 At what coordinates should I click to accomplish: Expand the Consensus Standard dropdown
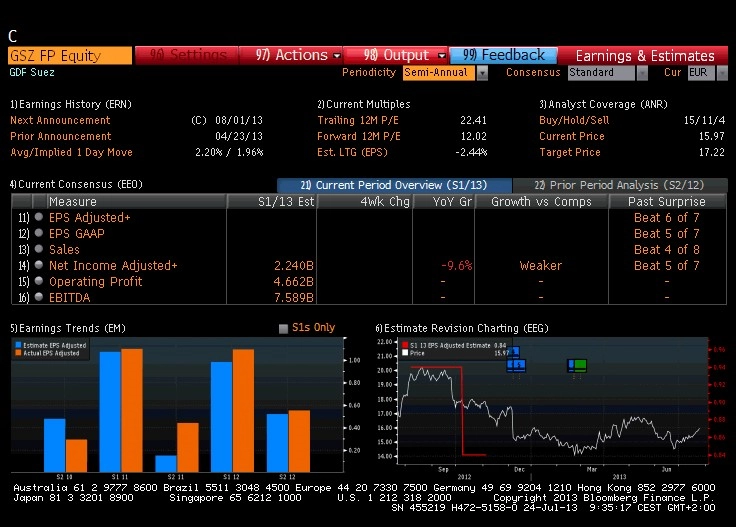(642, 73)
